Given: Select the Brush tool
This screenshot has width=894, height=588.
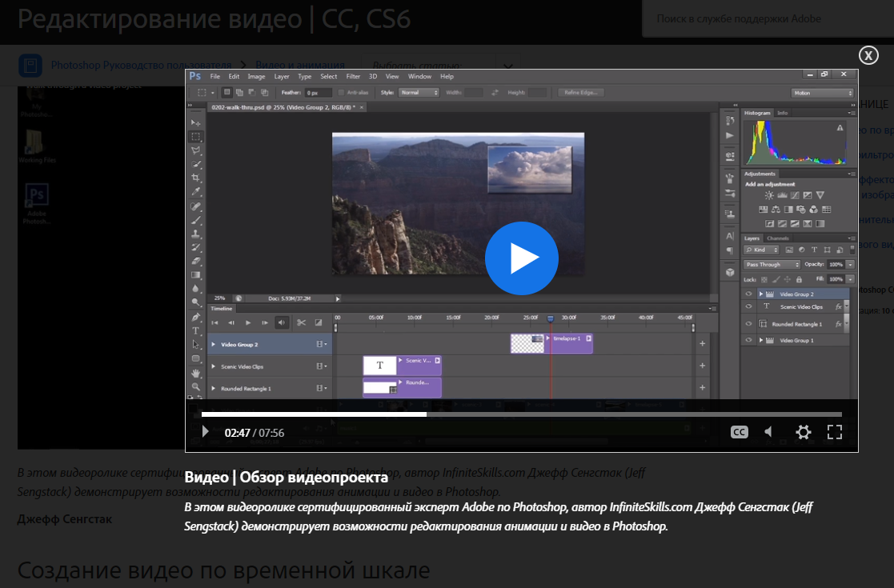Looking at the screenshot, I should pos(195,220).
